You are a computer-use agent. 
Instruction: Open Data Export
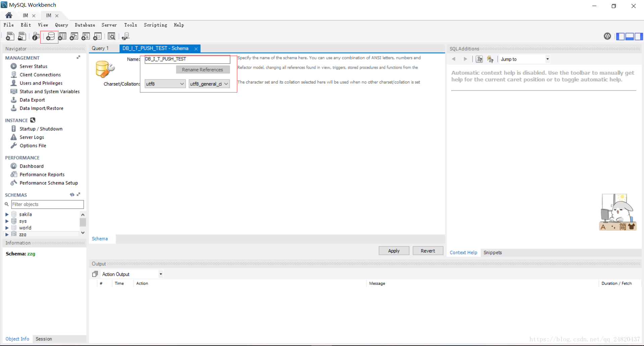[x=32, y=100]
